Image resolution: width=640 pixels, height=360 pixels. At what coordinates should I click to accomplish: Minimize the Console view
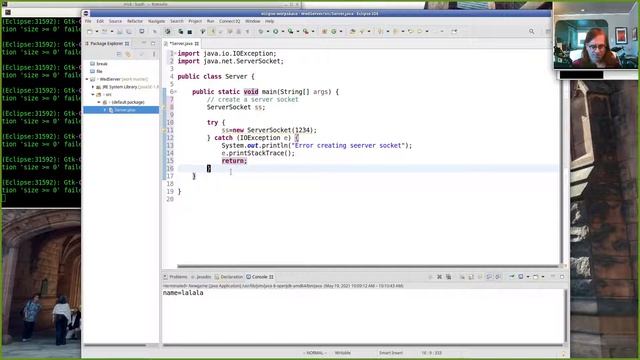pyautogui.click(x=553, y=277)
